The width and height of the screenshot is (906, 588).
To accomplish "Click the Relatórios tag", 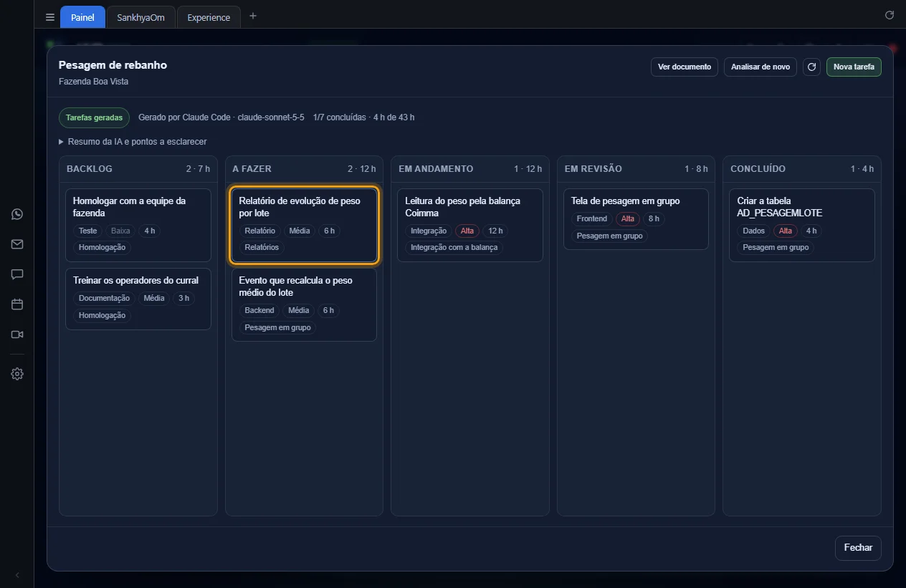I will (262, 248).
